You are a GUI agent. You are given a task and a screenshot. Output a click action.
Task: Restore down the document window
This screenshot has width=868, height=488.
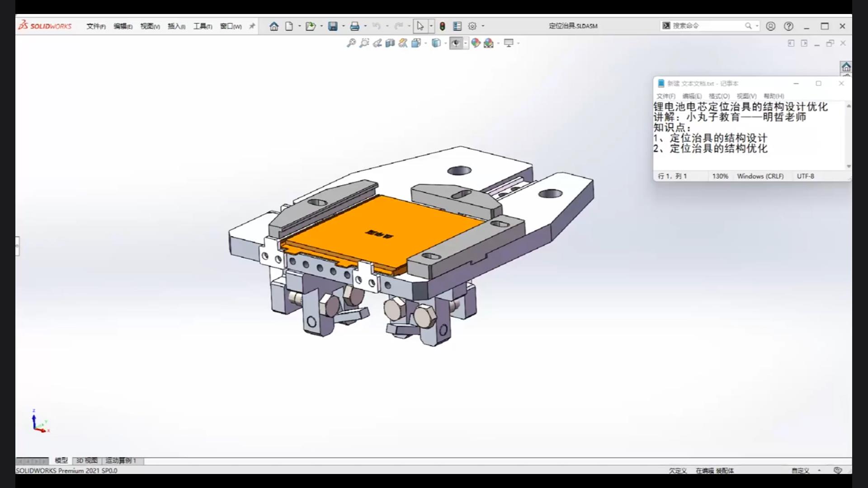830,43
